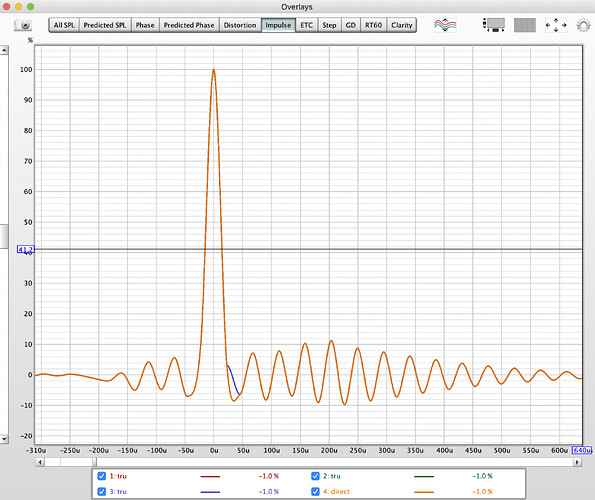
Task: Uncheck the 1: tru trace checkbox
Action: (102, 476)
